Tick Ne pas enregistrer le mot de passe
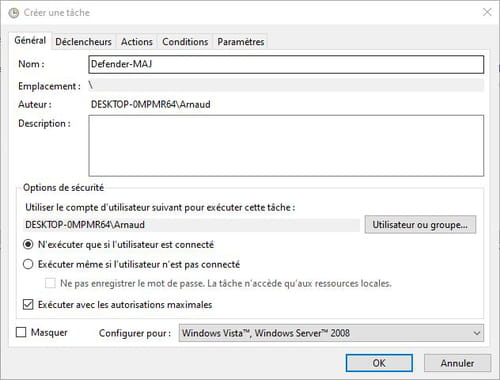Screen dimensions: 500x380 (50, 283)
